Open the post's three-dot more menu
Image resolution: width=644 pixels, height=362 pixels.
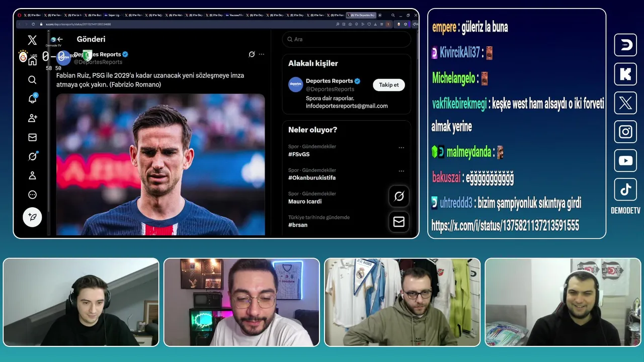[x=262, y=54]
